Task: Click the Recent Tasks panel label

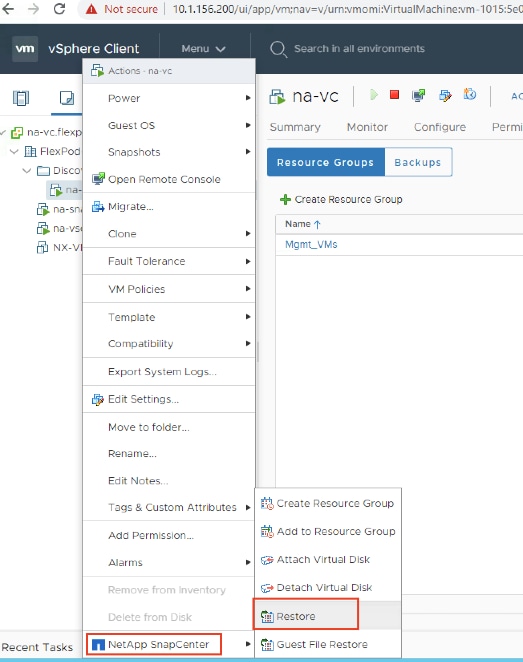Action: (x=37, y=647)
